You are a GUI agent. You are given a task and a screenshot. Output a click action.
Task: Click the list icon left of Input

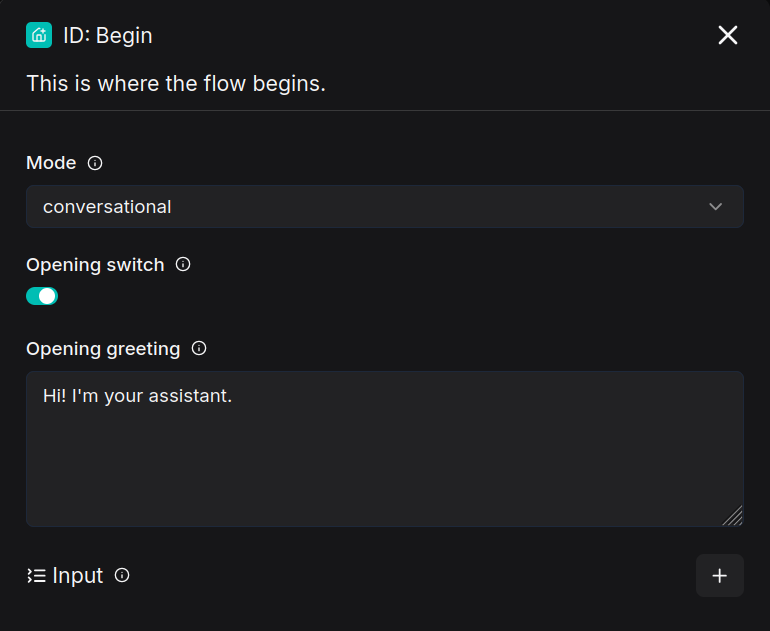click(36, 576)
